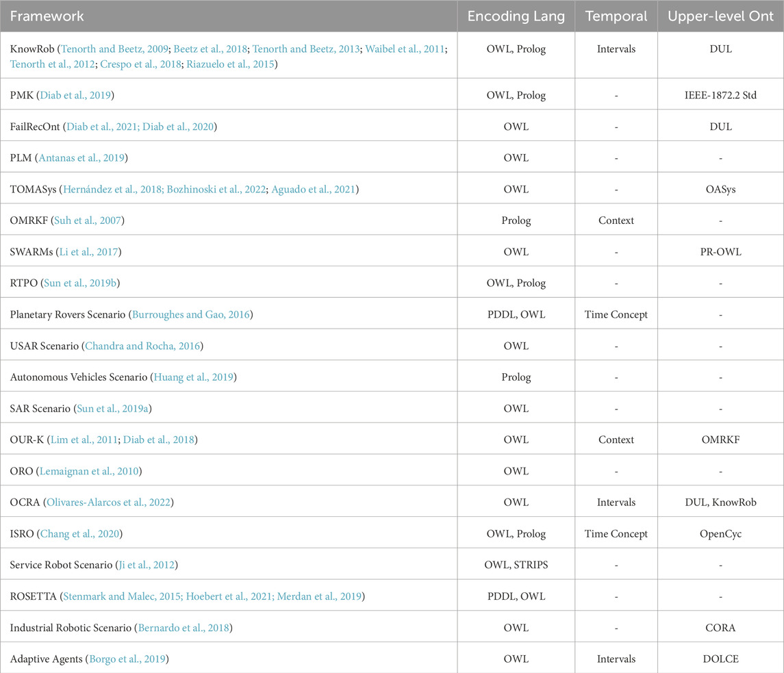784x673 pixels.
Task: Click the DUL, KnowRob cell
Action: [x=720, y=502]
